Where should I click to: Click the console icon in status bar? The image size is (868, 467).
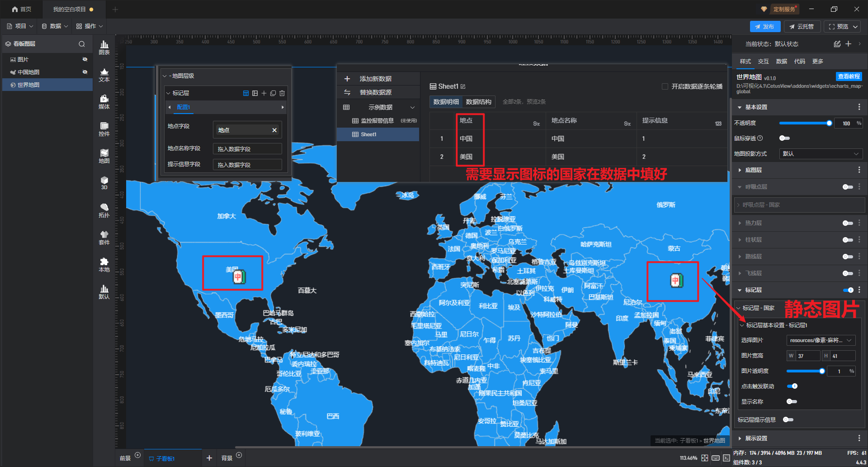click(726, 458)
